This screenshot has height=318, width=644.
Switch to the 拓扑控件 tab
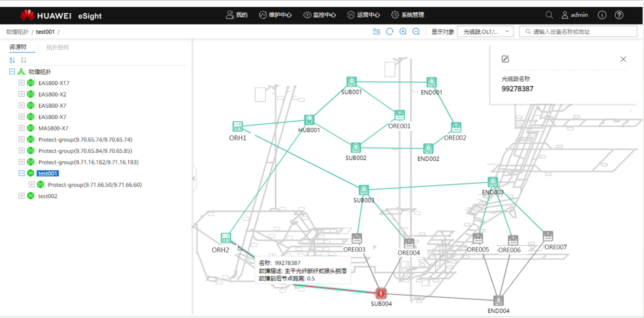coord(58,47)
